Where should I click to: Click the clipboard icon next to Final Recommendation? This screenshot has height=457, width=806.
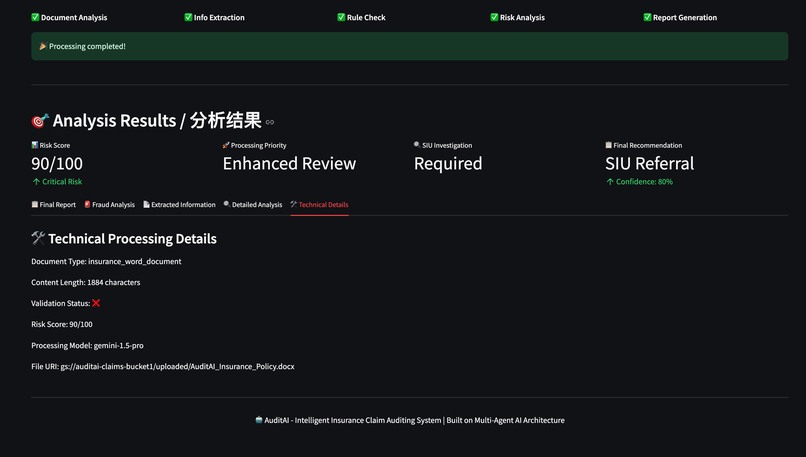pyautogui.click(x=608, y=145)
